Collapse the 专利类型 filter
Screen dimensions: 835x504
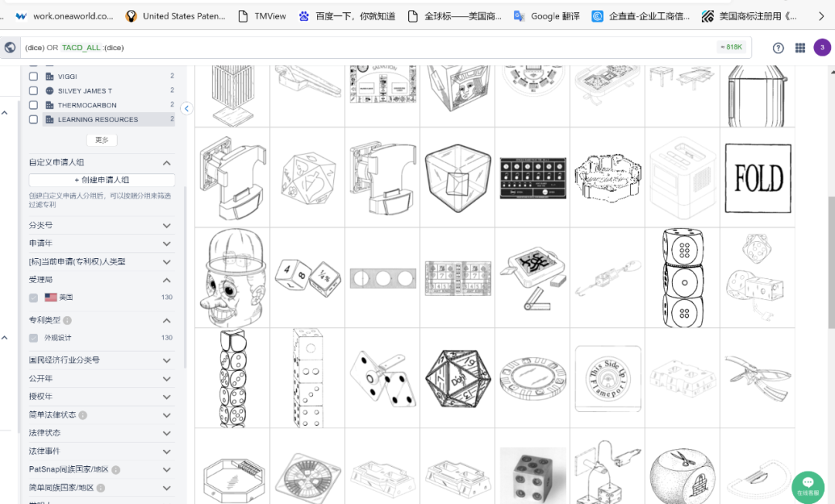click(167, 320)
